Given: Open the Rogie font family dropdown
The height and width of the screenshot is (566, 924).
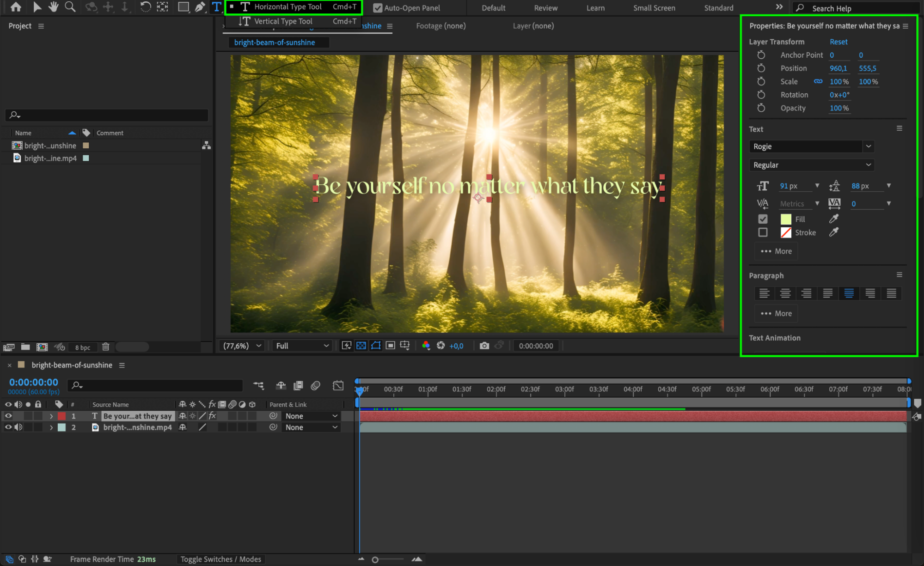Looking at the screenshot, I should pyautogui.click(x=868, y=146).
